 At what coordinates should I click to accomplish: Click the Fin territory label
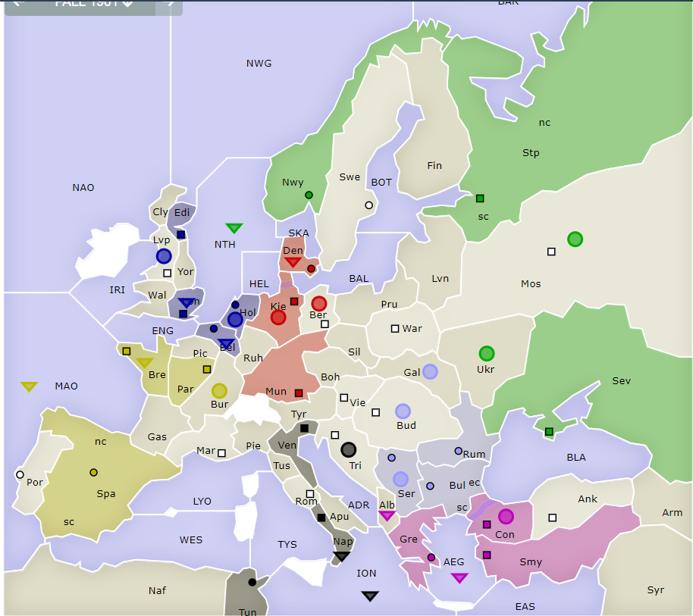(x=434, y=166)
